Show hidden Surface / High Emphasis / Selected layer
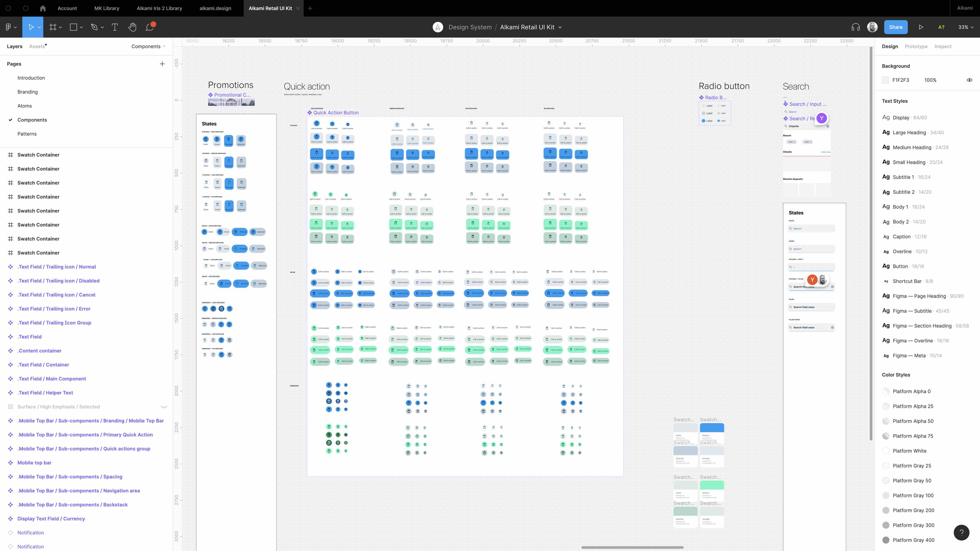The width and height of the screenshot is (980, 551). 164,407
